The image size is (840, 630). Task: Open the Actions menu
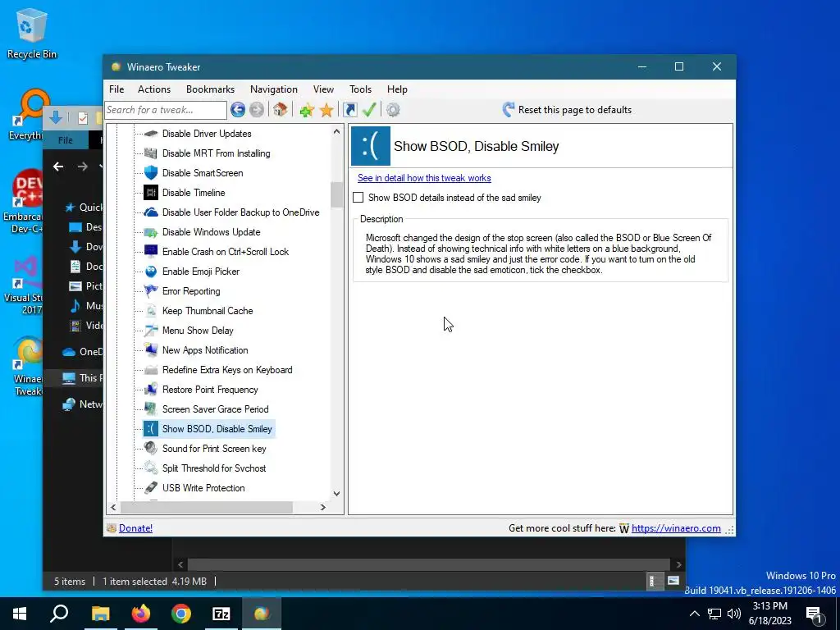point(154,89)
